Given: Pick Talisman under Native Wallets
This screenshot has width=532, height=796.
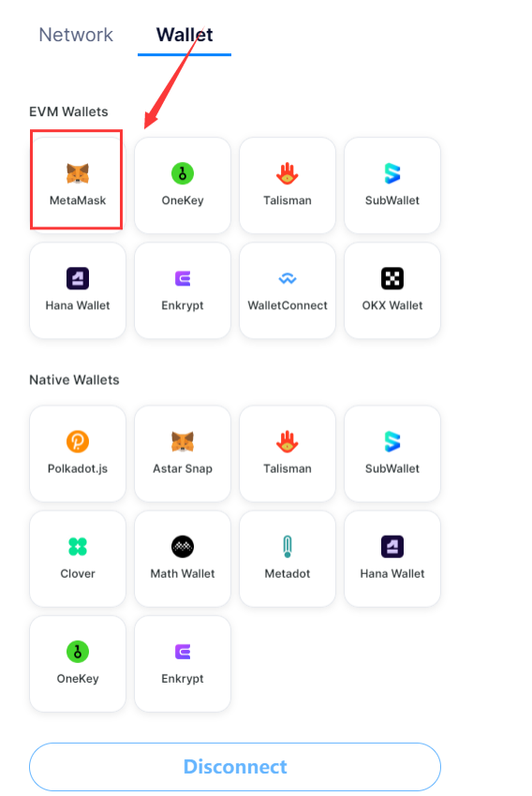Looking at the screenshot, I should tap(288, 453).
